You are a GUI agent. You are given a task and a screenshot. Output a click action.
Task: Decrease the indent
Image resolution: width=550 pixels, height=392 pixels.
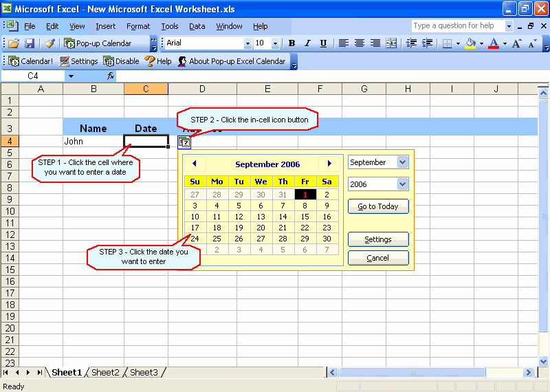[x=411, y=43]
